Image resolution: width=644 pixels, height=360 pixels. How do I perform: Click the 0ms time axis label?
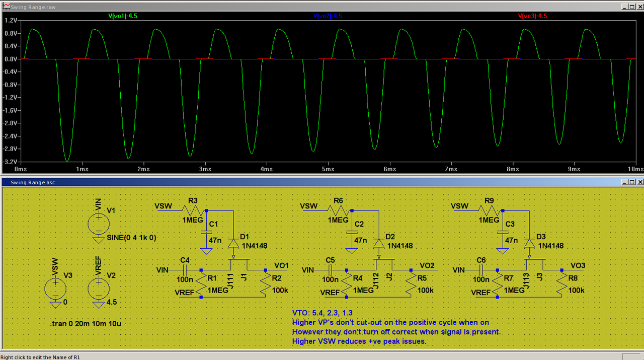[21, 169]
